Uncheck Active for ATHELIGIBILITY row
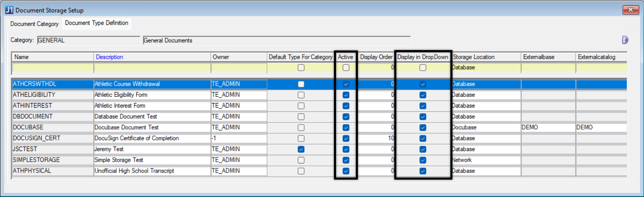The height and width of the screenshot is (197, 644). [346, 95]
